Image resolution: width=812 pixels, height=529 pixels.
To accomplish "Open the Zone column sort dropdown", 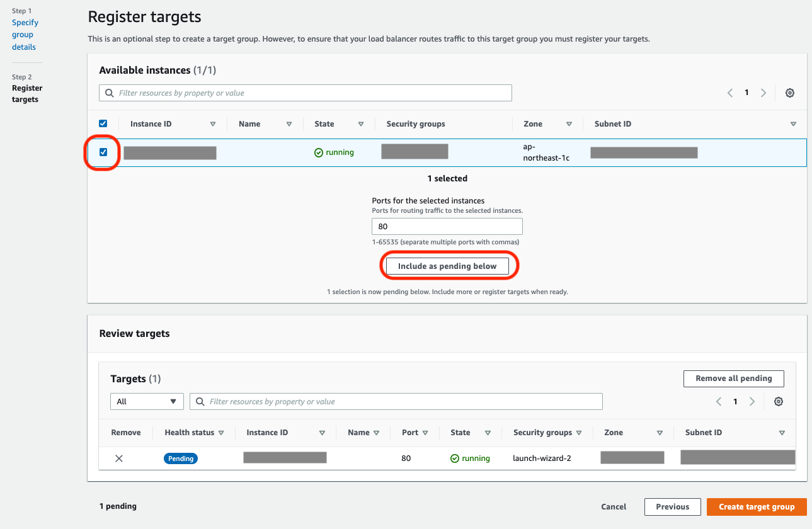I will 569,123.
